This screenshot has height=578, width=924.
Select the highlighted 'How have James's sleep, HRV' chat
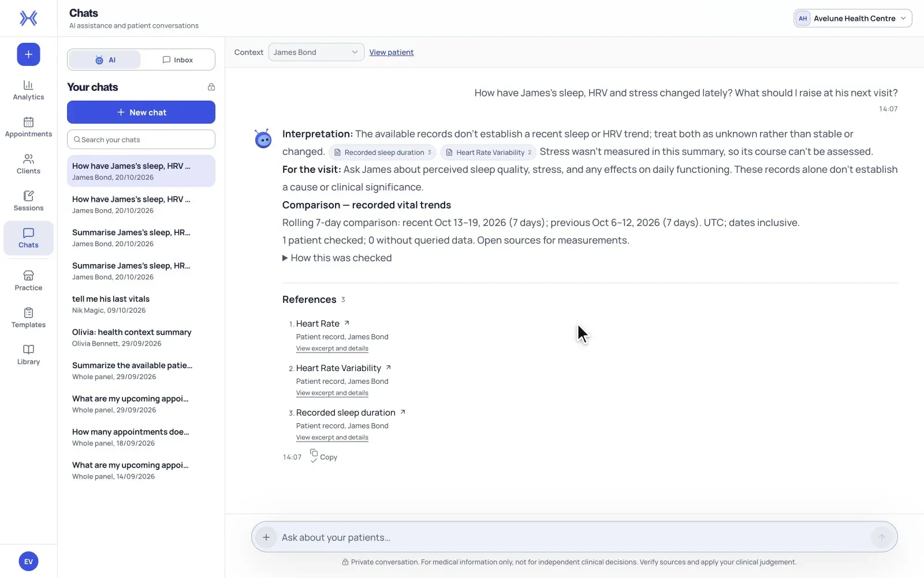141,171
